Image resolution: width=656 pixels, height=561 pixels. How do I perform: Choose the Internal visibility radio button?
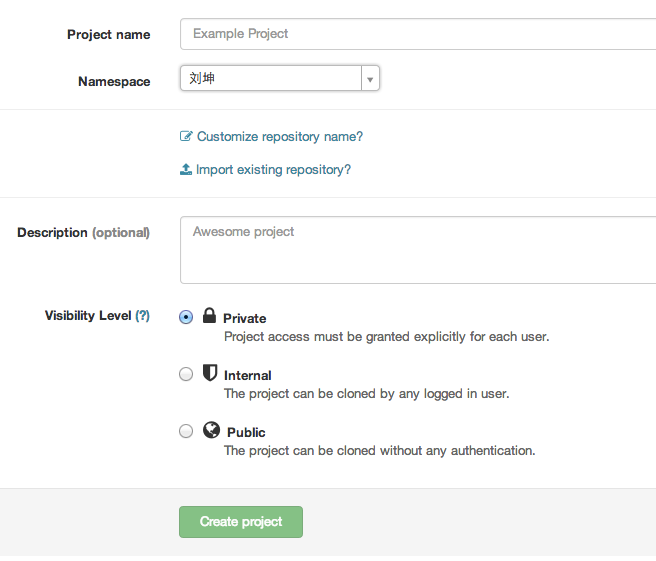coord(186,374)
